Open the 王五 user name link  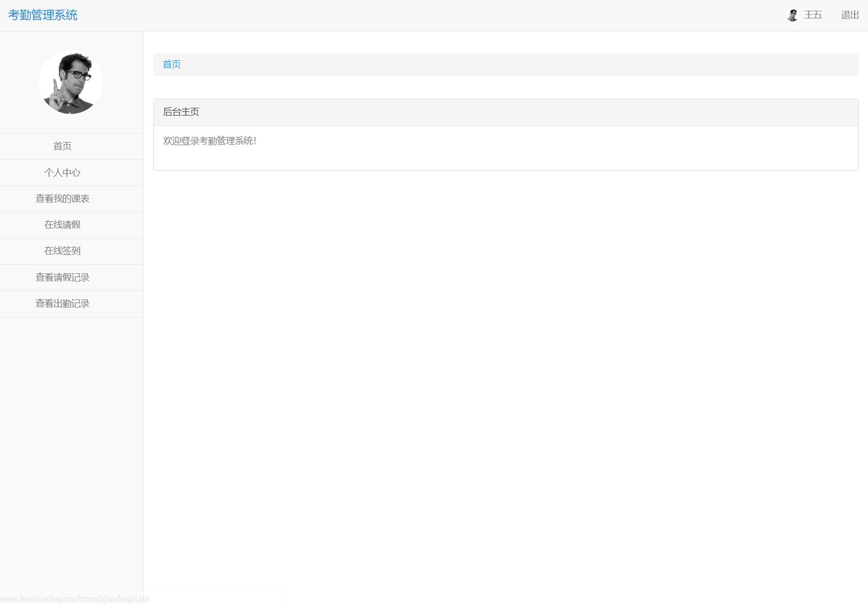813,15
